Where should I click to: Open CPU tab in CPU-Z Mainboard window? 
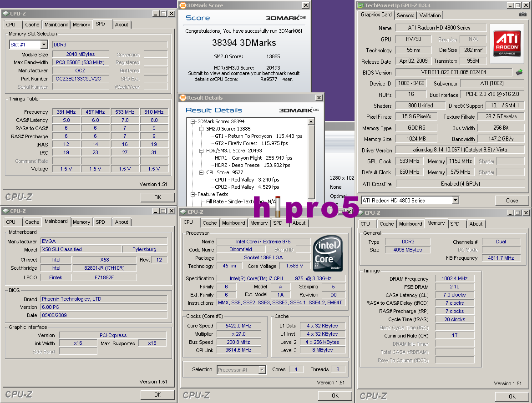[x=11, y=222]
